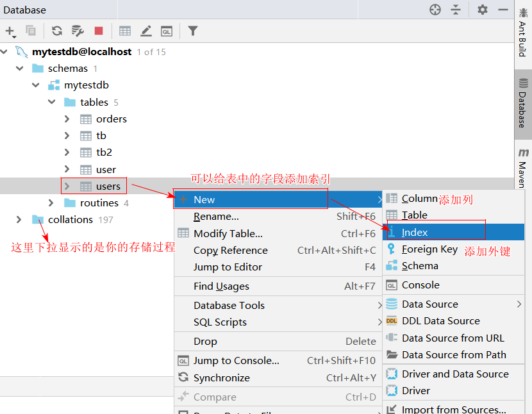Open Data Source Properties wrench icon
532x414 pixels.
(x=78, y=31)
